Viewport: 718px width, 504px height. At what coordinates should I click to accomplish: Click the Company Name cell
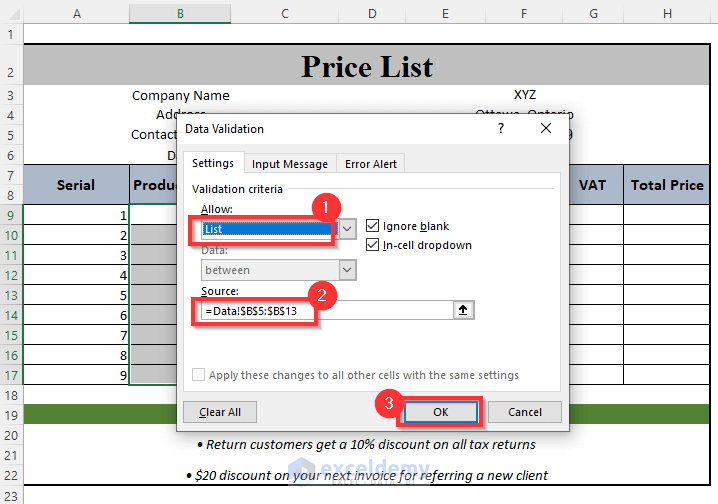(x=180, y=95)
